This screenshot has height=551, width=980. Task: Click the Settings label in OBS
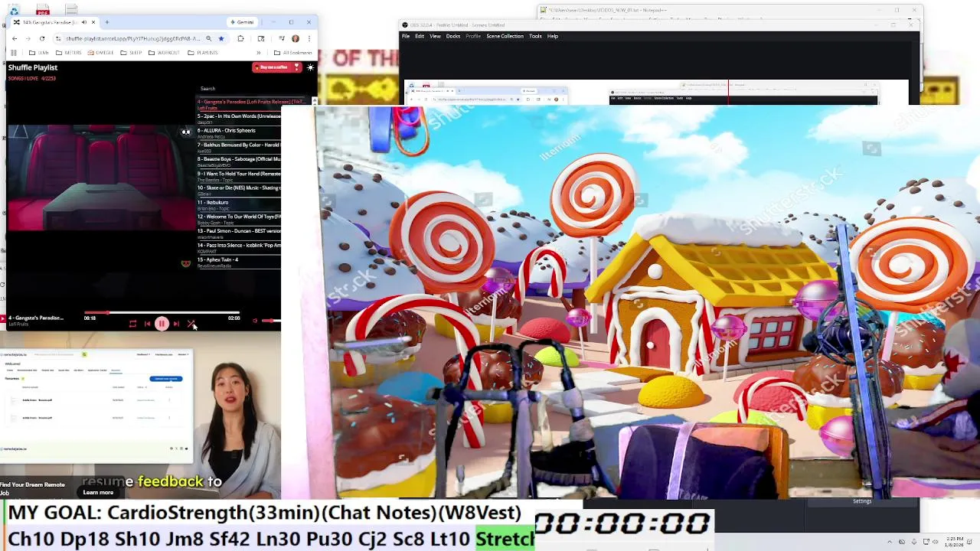(862, 502)
